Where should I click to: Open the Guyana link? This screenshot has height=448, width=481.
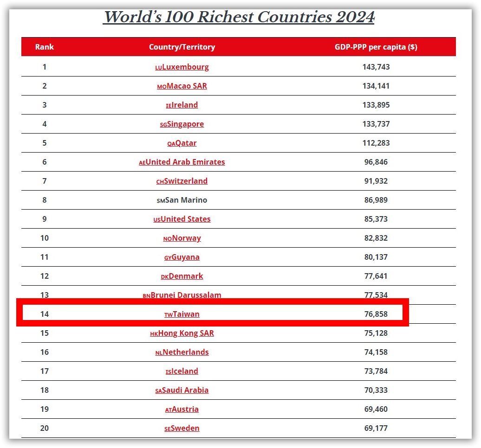(182, 257)
